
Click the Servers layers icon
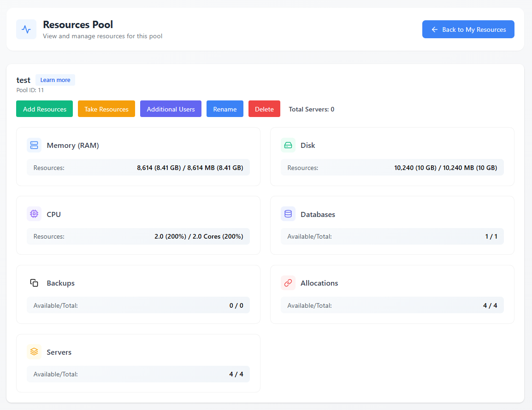pos(34,351)
